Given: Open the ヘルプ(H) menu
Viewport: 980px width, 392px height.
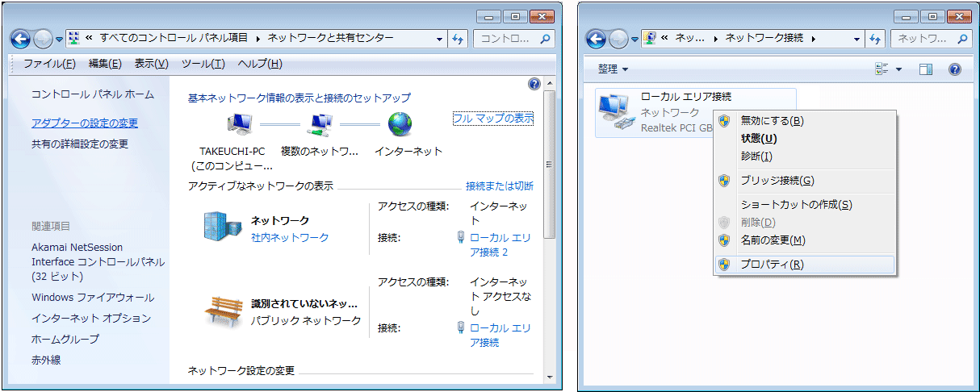Looking at the screenshot, I should point(260,64).
